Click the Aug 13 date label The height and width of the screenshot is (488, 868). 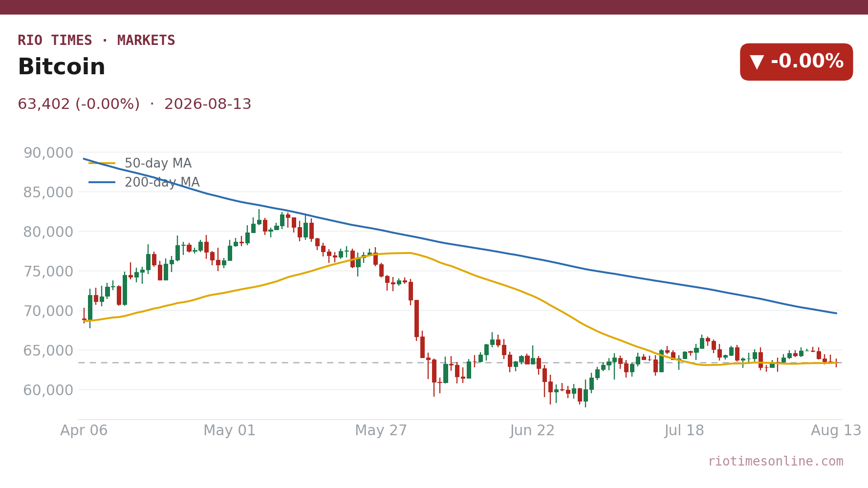point(836,430)
